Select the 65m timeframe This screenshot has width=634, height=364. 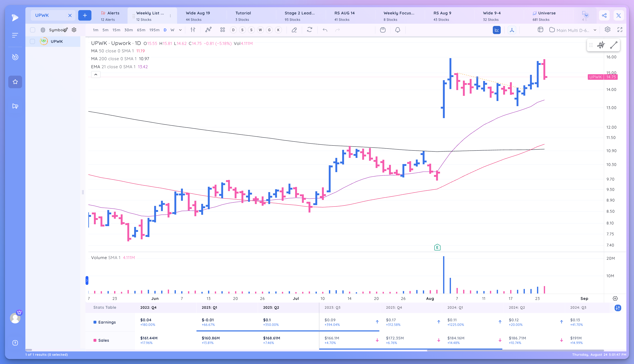(x=141, y=30)
